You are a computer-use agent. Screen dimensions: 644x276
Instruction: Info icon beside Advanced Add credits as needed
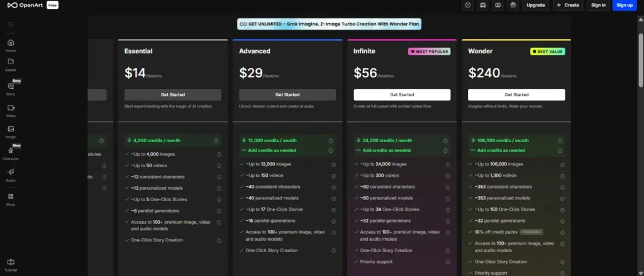point(331,151)
